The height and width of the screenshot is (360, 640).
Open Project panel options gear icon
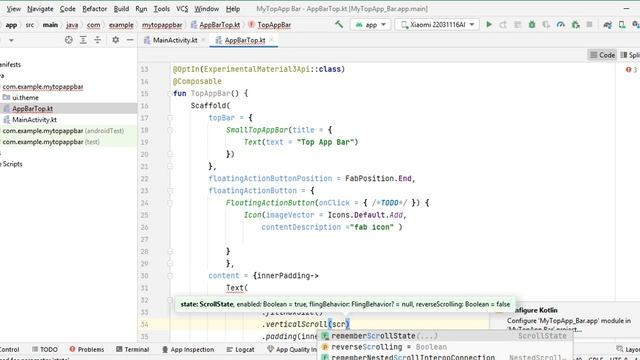116,40
